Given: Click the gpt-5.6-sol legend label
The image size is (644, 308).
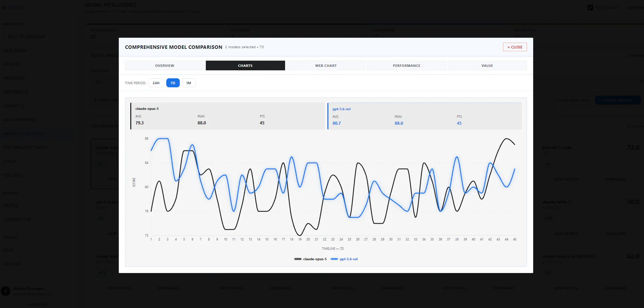Looking at the screenshot, I should 349,259.
